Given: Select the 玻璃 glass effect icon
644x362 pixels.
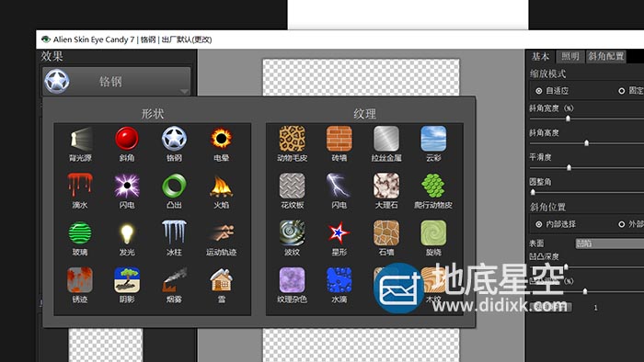Looking at the screenshot, I should click(80, 233).
